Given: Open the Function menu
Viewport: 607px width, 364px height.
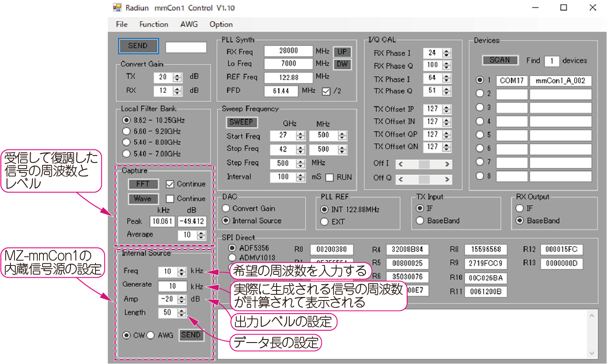Looking at the screenshot, I should 154,25.
